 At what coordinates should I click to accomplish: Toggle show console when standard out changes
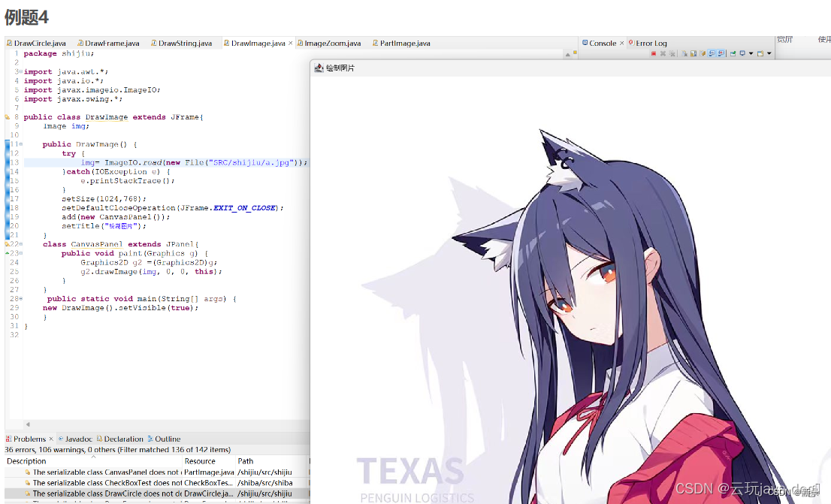(x=712, y=53)
